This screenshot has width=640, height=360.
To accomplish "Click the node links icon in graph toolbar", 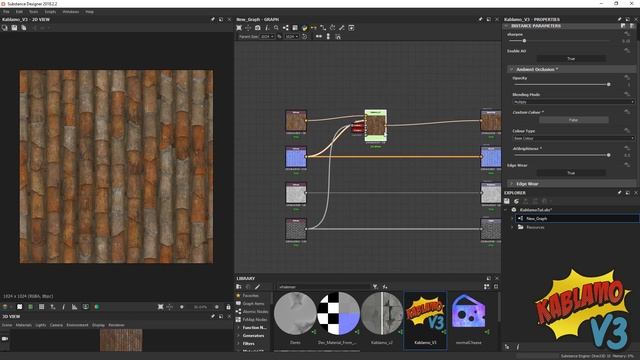I will (286, 28).
